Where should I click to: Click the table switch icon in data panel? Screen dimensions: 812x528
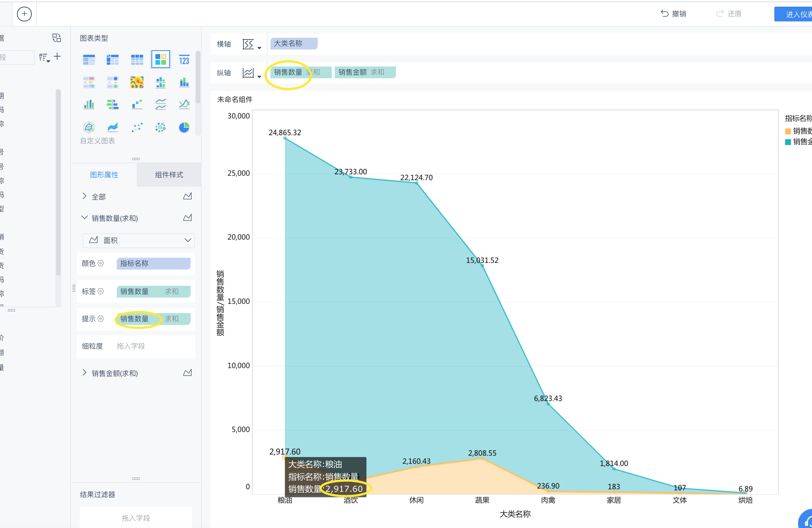click(57, 38)
